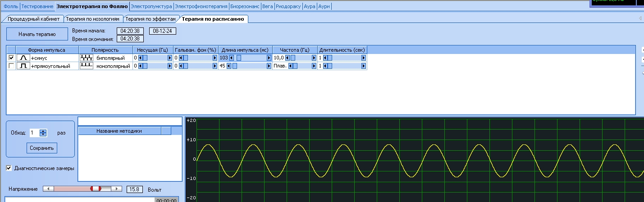Increase carrier Hz in the rectangular row
Image resolution: width=644 pixels, height=202 pixels.
click(x=170, y=66)
